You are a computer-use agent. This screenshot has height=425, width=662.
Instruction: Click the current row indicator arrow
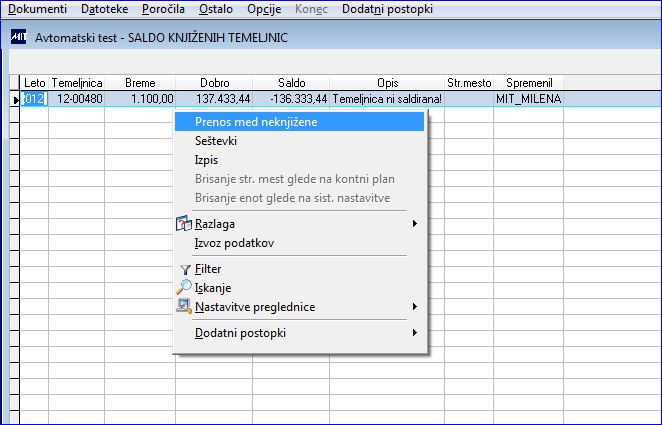point(15,100)
